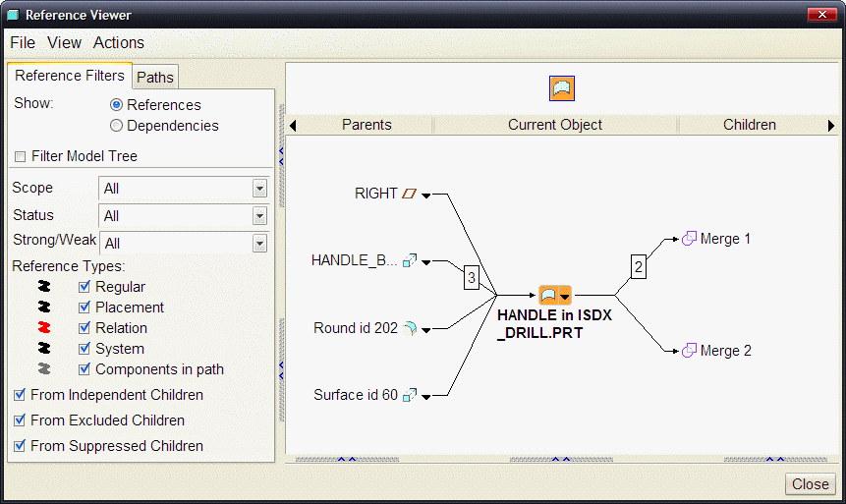Switch to the Paths tab
Screen dimensions: 846x504
tap(155, 78)
